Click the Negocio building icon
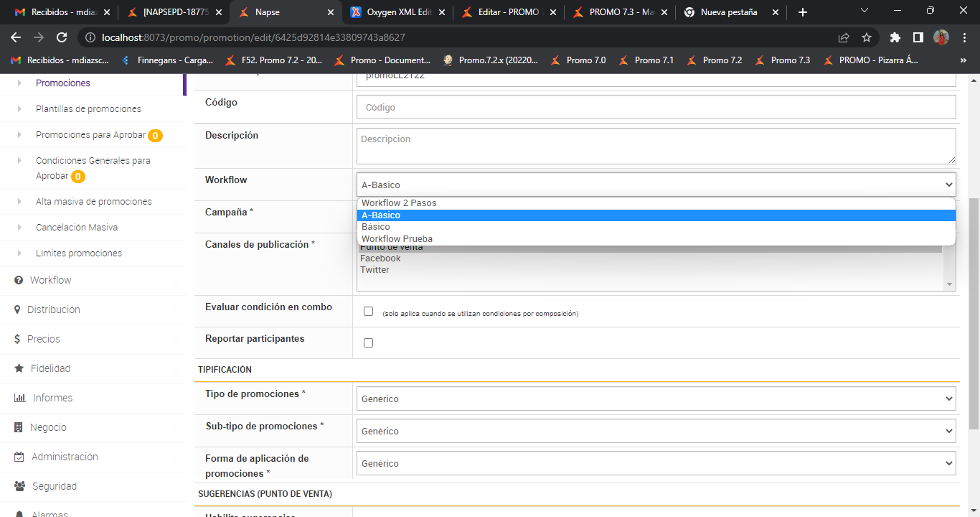 coord(19,427)
